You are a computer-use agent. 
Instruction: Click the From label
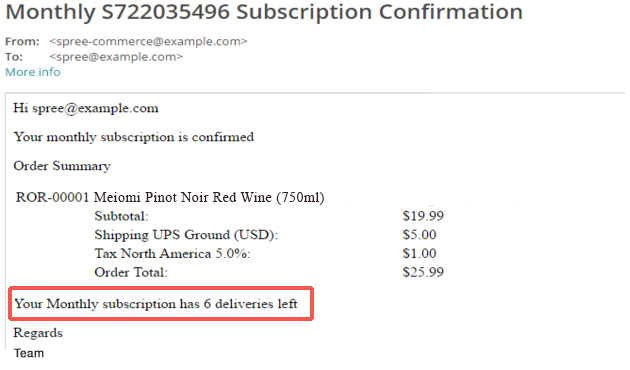click(x=22, y=41)
